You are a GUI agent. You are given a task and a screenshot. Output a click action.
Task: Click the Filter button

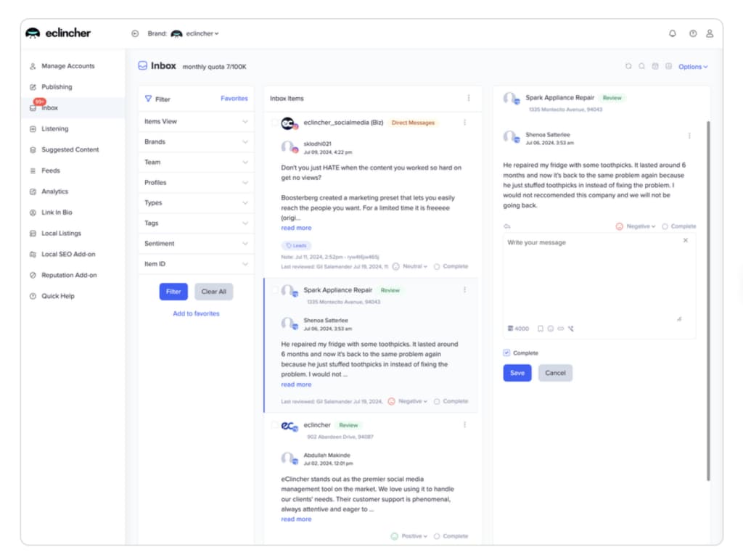[x=173, y=291]
